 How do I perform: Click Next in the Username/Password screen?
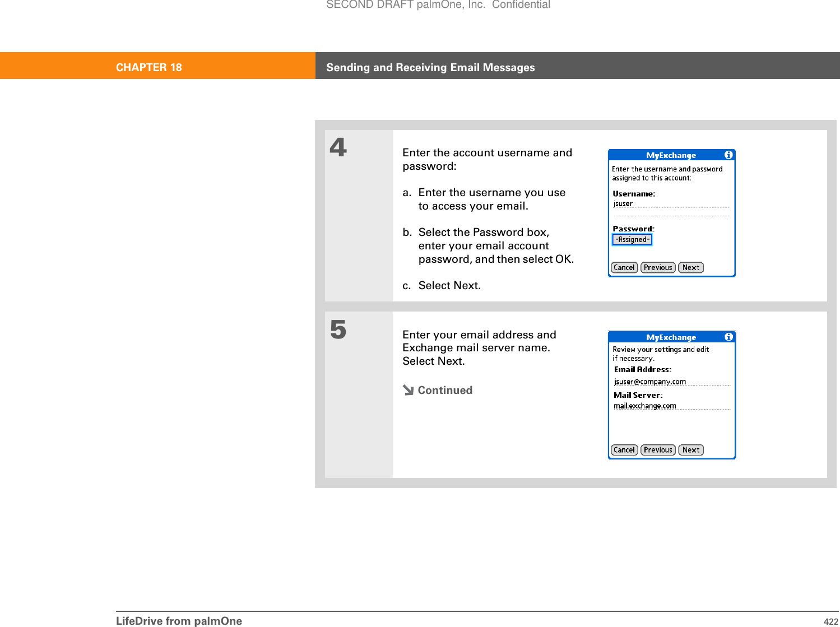click(x=691, y=267)
